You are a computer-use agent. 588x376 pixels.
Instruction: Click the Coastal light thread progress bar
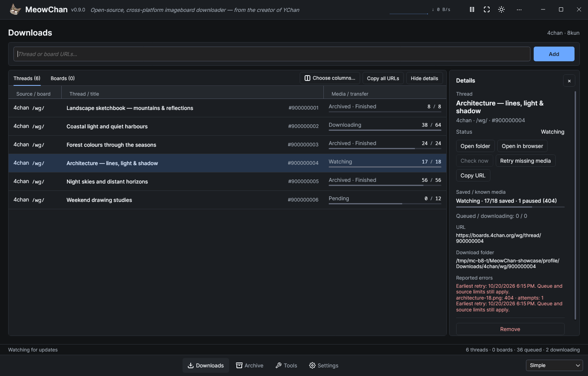(x=385, y=130)
